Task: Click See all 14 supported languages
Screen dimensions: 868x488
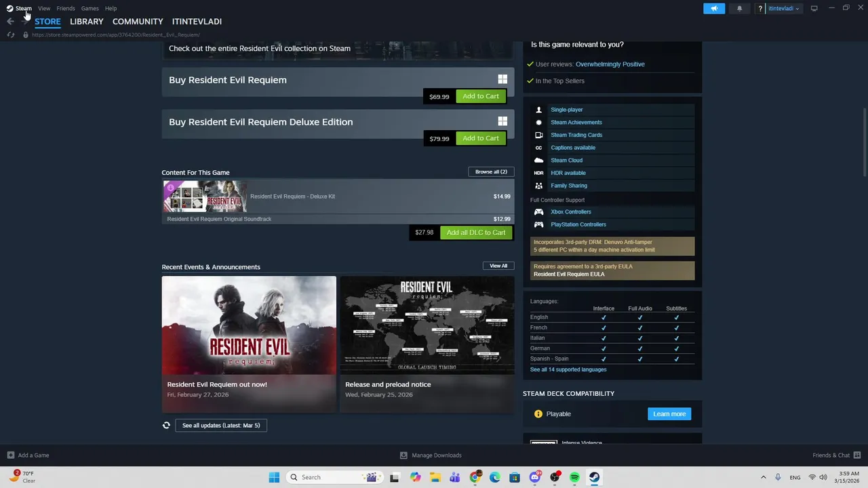Action: 568,369
